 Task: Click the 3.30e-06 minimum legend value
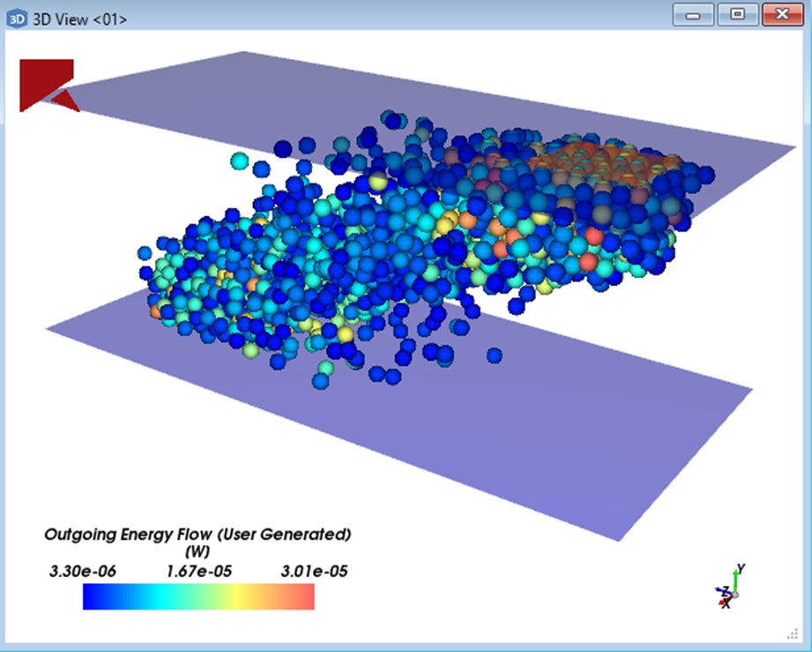(83, 570)
